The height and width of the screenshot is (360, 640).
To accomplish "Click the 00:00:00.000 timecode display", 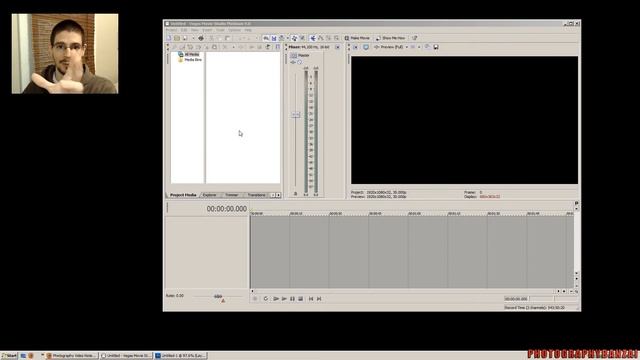I will 227,209.
